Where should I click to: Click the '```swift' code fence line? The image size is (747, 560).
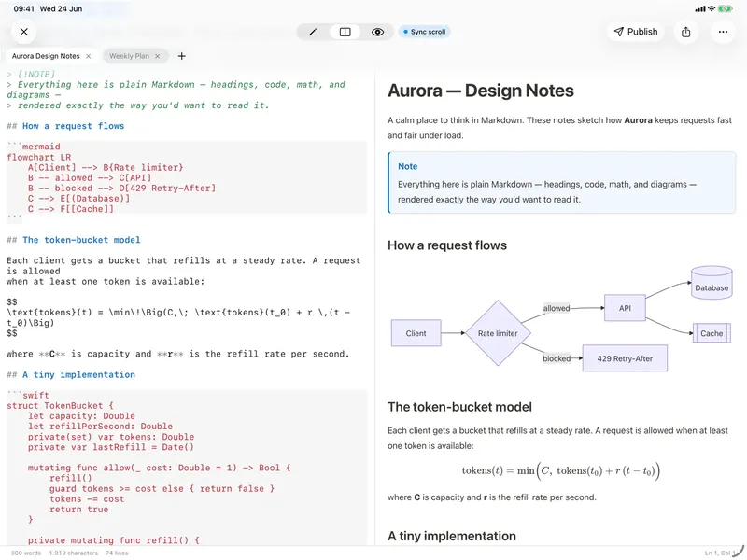28,395
